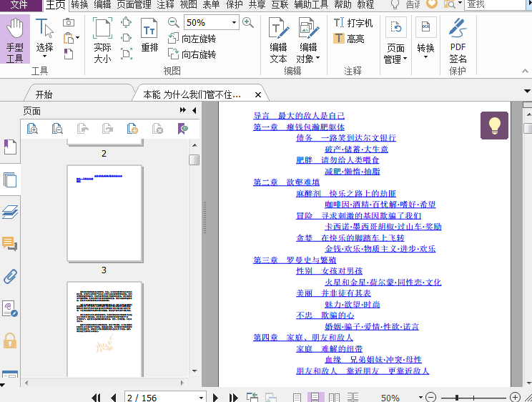The image size is (532, 402).
Task: Click the Reflow (重排) button
Action: [x=149, y=35]
